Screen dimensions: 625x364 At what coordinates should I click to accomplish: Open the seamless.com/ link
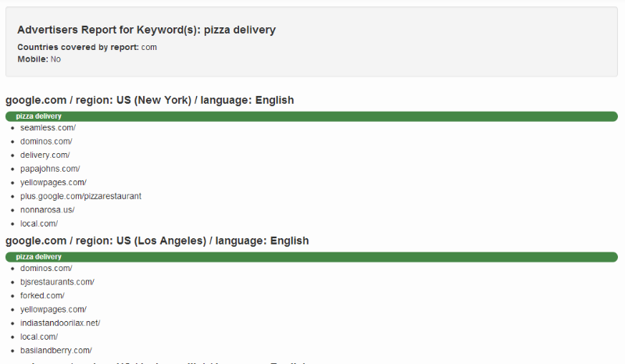pos(48,127)
